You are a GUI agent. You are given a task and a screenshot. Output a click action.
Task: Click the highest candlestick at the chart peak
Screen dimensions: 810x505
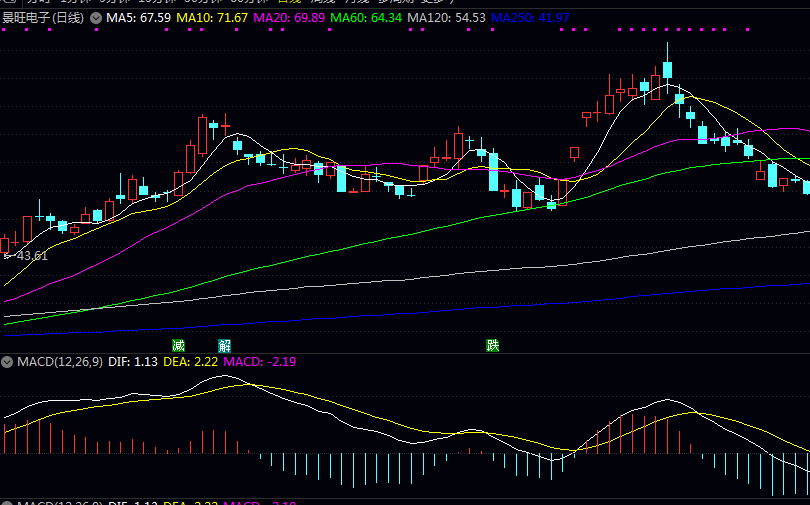coord(667,68)
